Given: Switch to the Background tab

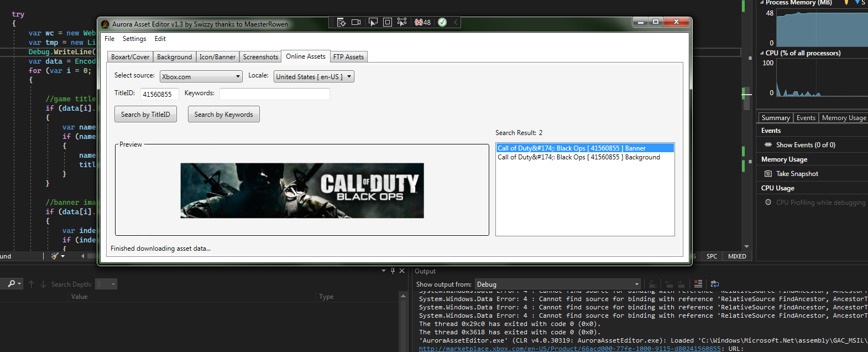Looking at the screenshot, I should pos(174,57).
